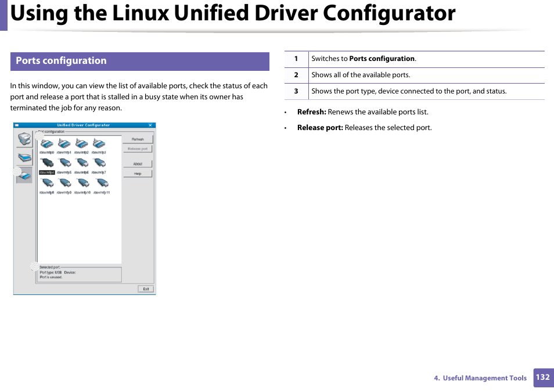Select the /dev/mfp10 USB port icon
This screenshot has width=554, height=392.
tap(83, 183)
